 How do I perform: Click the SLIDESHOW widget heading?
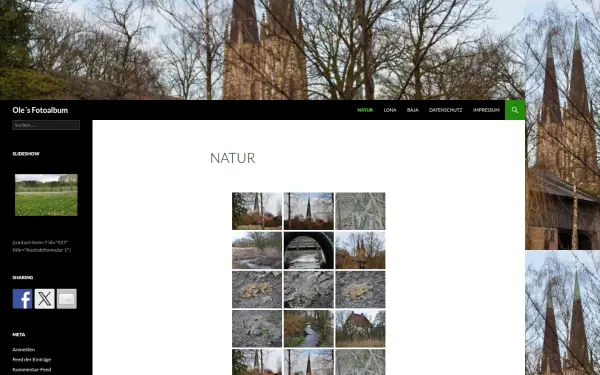coord(26,154)
